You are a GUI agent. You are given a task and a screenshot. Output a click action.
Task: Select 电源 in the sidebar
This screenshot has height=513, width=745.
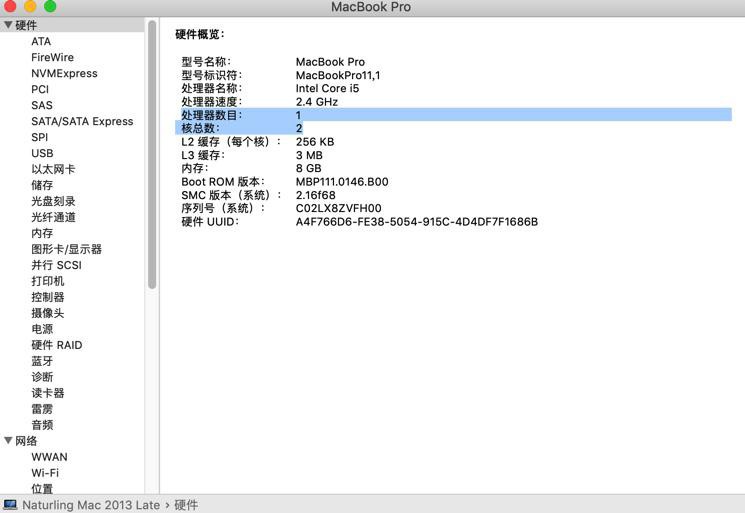(42, 329)
